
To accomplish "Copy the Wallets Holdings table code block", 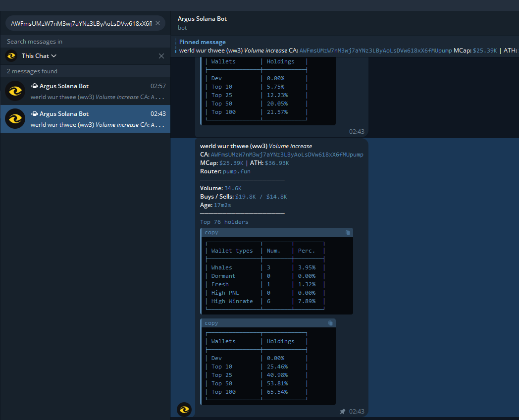I will pos(330,323).
